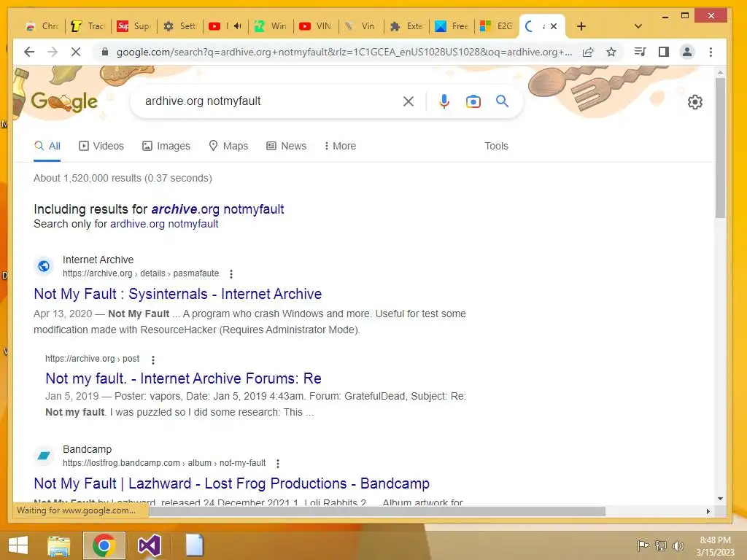Toggle the browser side panel icon
Image resolution: width=747 pixels, height=560 pixels.
coord(664,52)
